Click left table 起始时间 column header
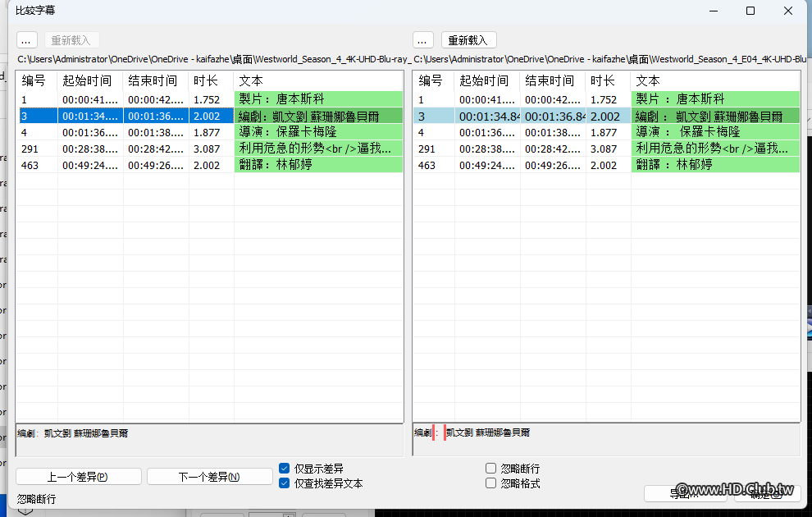812x517 pixels. point(90,80)
